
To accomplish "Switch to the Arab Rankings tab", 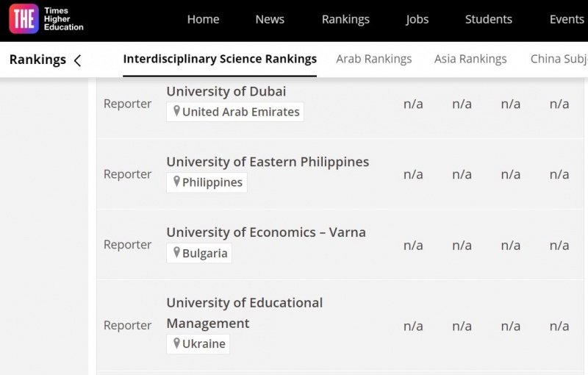I will point(374,59).
